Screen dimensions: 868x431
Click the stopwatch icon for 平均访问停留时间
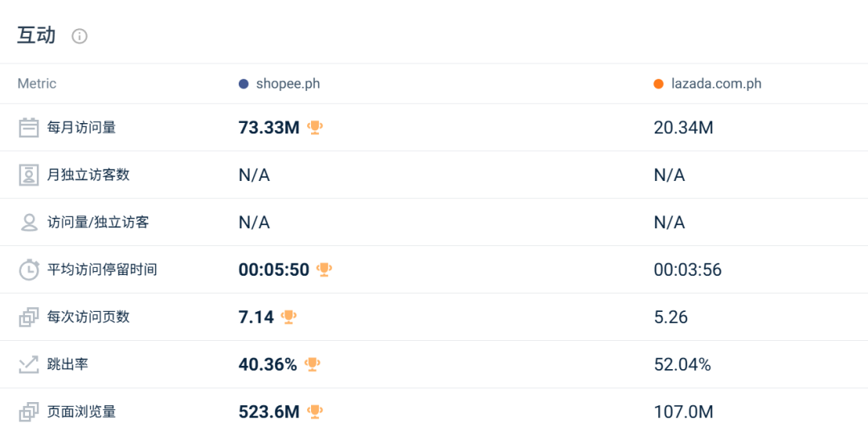[29, 269]
